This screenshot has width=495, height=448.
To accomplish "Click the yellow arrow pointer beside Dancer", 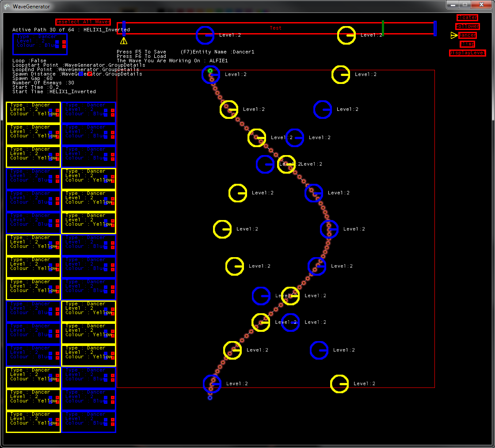I will pyautogui.click(x=454, y=35).
